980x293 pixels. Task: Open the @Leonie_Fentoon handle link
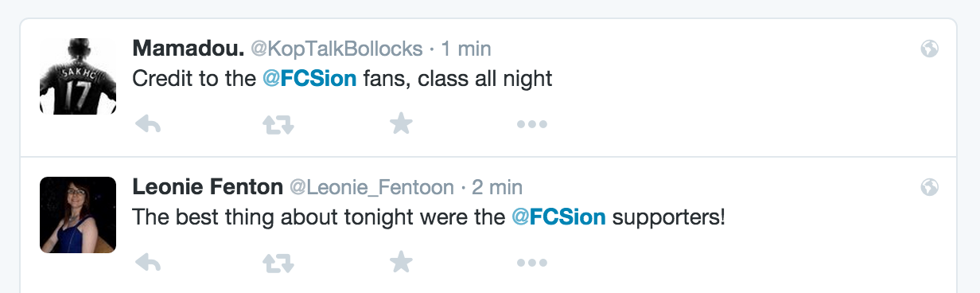371,188
